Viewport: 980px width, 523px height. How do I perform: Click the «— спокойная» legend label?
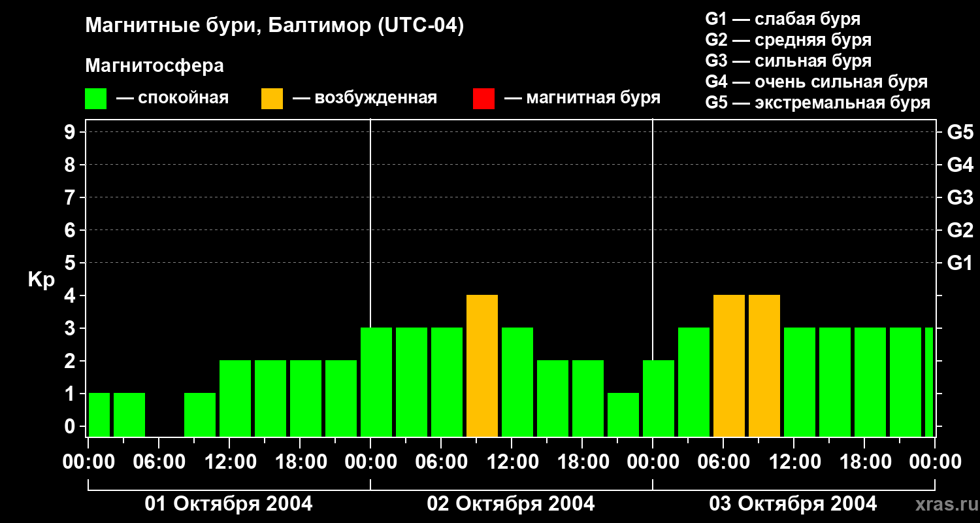(x=172, y=98)
